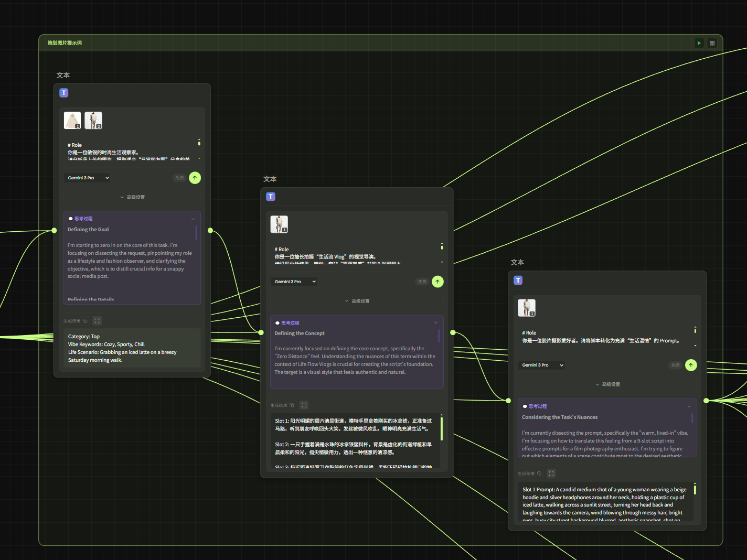The height and width of the screenshot is (560, 747).
Task: Collapse the 思考过程 panel in the middle node
Action: tap(435, 322)
